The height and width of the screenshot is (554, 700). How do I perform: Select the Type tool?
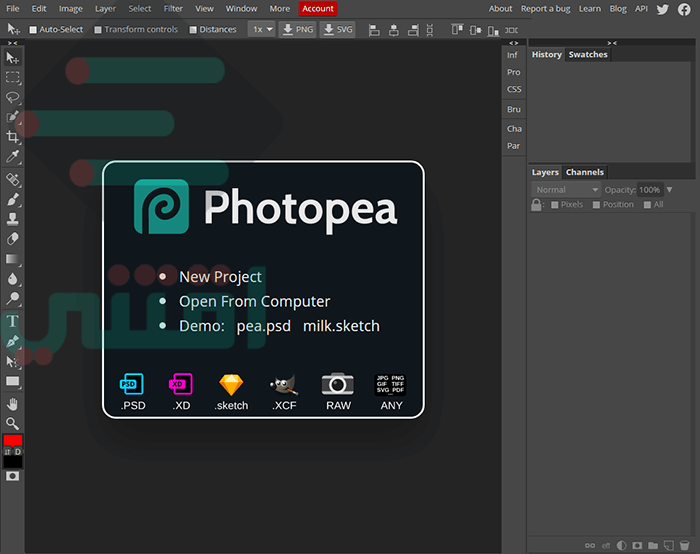coord(12,321)
